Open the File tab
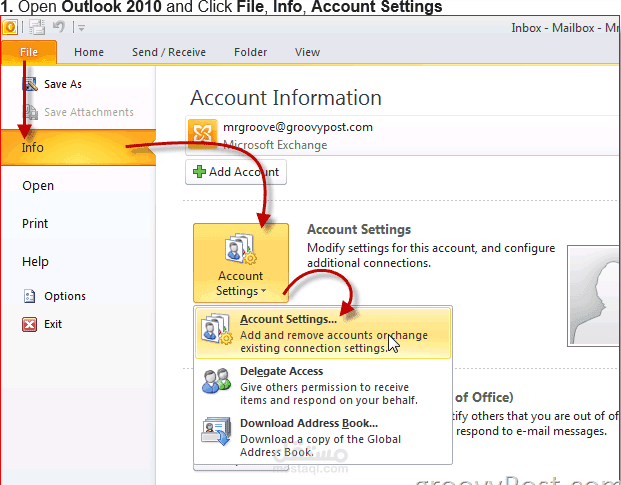Image resolution: width=621 pixels, height=485 pixels. (29, 52)
